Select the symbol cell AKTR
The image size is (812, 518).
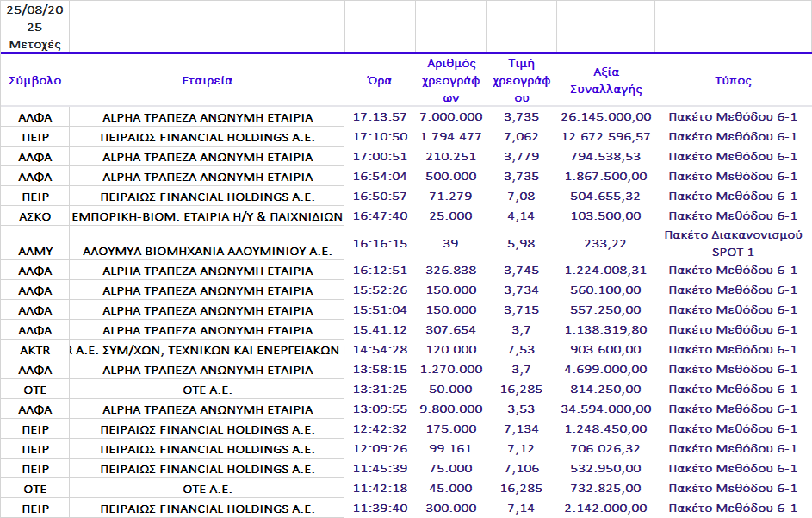click(34, 350)
